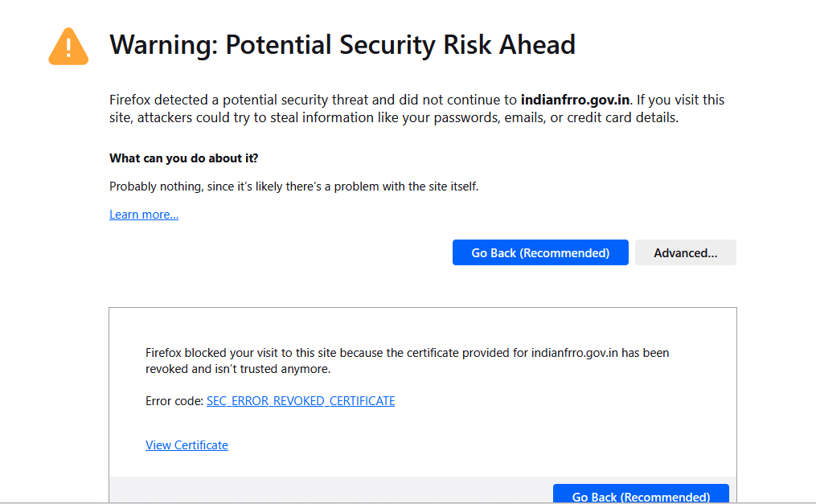The height and width of the screenshot is (504, 816).
Task: Click the upper Go Back (Recommended) button
Action: pos(540,252)
